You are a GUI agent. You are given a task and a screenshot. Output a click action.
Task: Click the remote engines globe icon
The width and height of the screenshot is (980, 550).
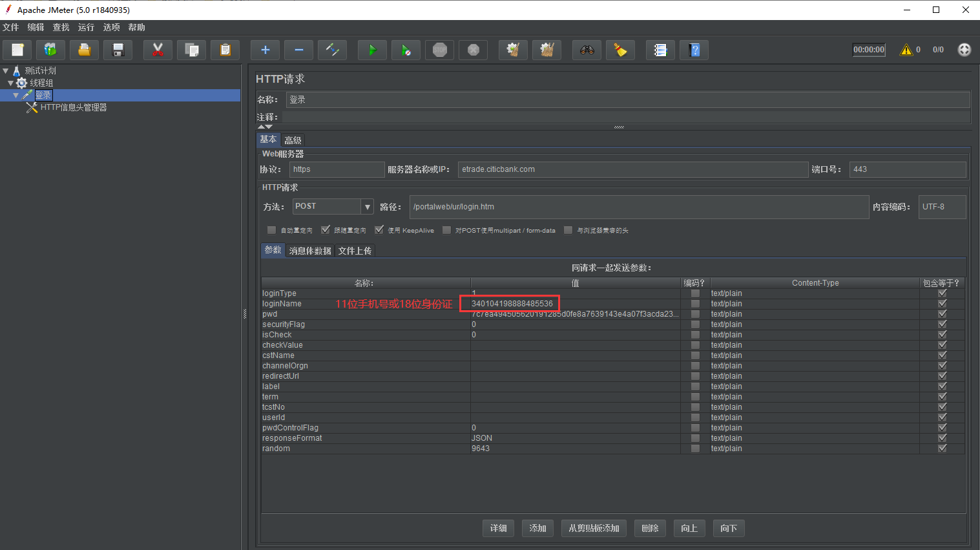(964, 50)
